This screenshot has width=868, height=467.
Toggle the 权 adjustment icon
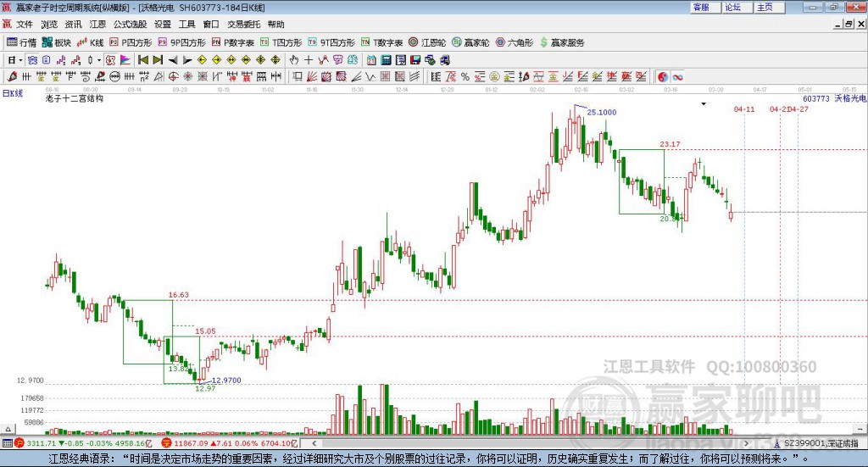point(111,60)
